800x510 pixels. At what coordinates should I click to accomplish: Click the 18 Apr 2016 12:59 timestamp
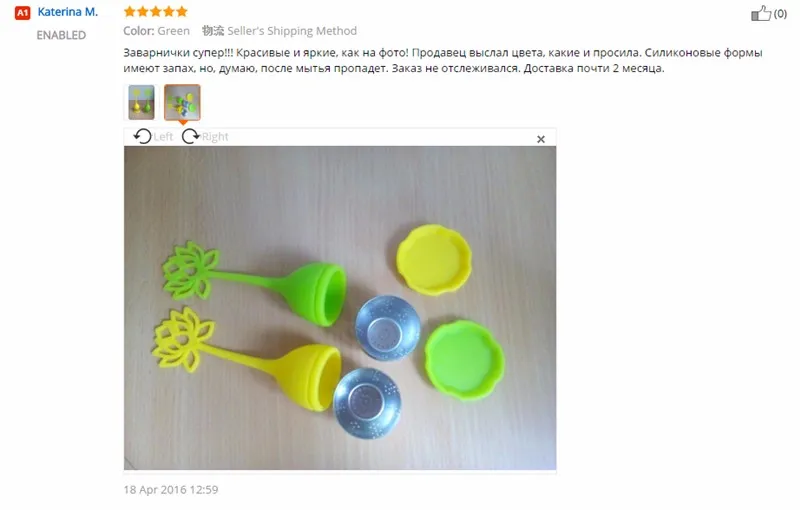point(171,490)
